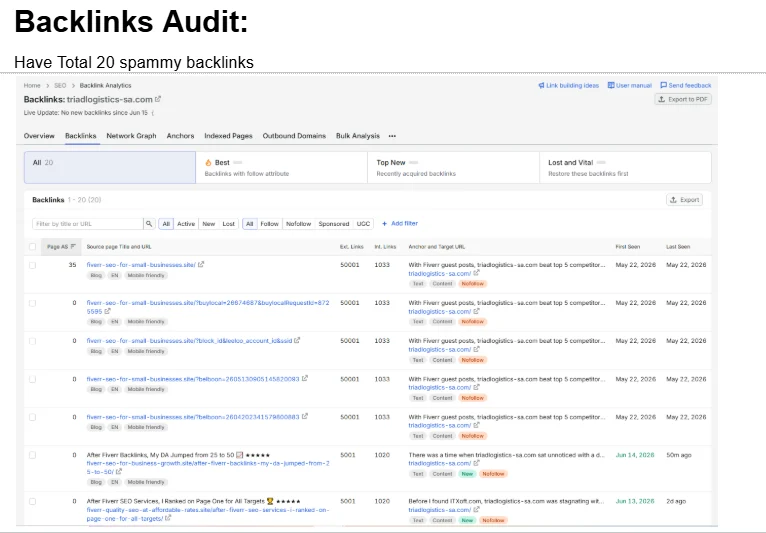Viewport: 766px width, 533px height.
Task: Click the User manual book icon
Action: [611, 85]
